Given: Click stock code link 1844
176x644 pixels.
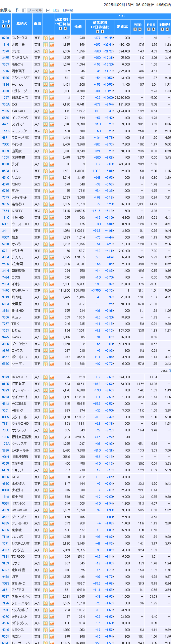Looking at the screenshot, I should (5, 45).
